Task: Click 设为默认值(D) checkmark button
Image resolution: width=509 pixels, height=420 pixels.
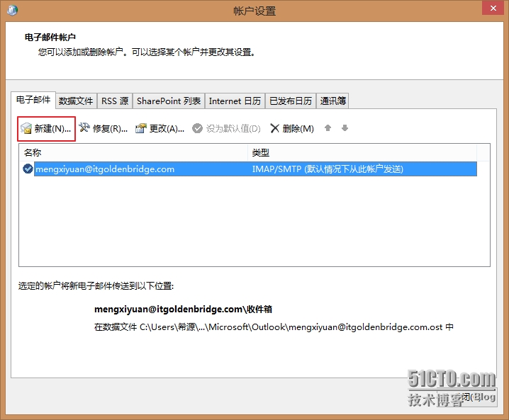Action: point(227,128)
